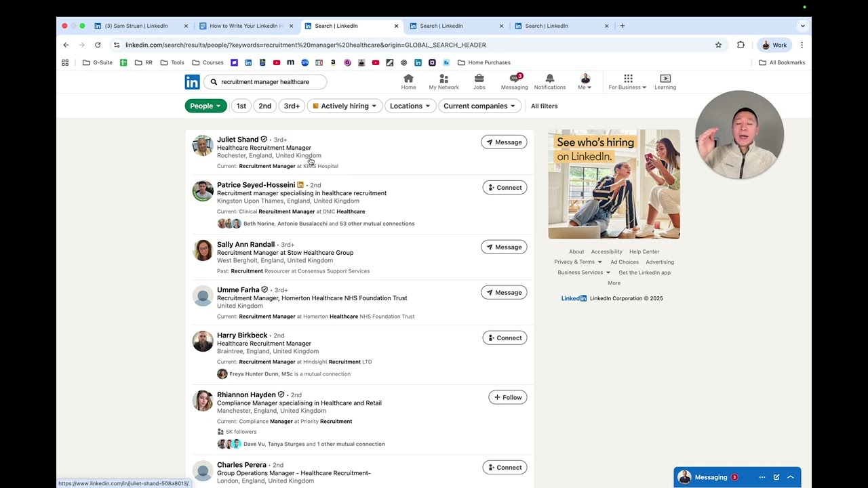The image size is (868, 488).
Task: Expand Privacy & Terms footer menu
Action: (578, 262)
